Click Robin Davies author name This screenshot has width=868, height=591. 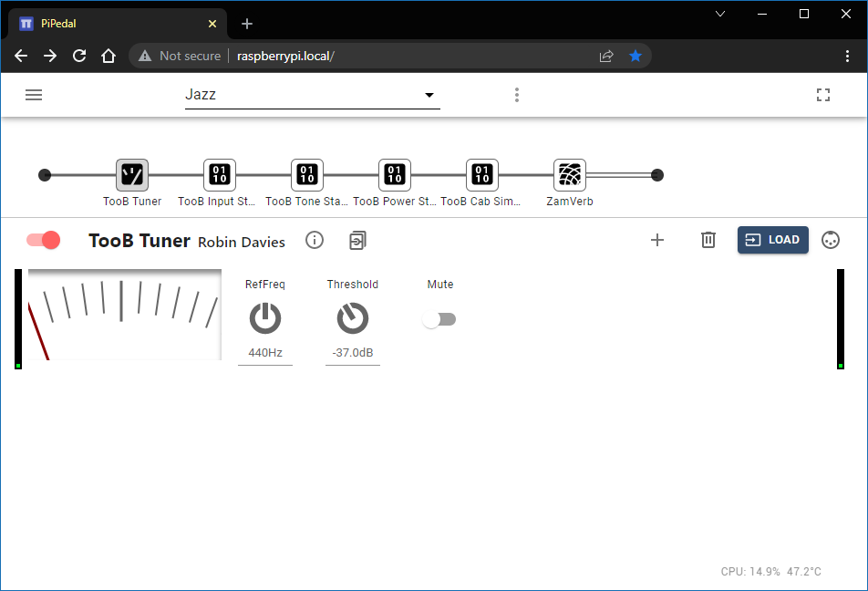242,243
